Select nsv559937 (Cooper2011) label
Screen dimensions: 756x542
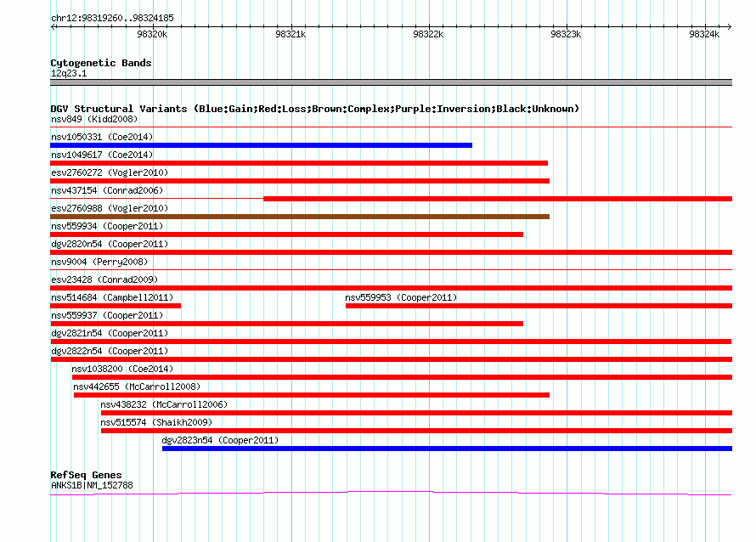pyautogui.click(x=107, y=315)
